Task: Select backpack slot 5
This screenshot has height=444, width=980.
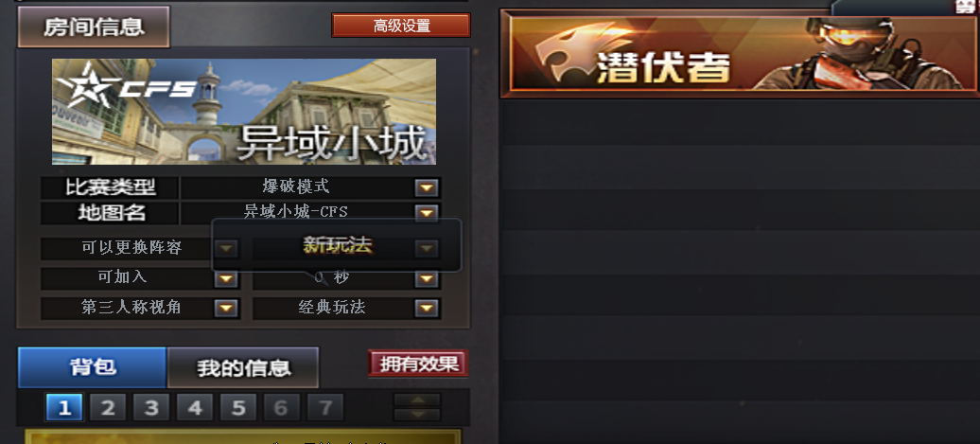Action: [x=238, y=408]
